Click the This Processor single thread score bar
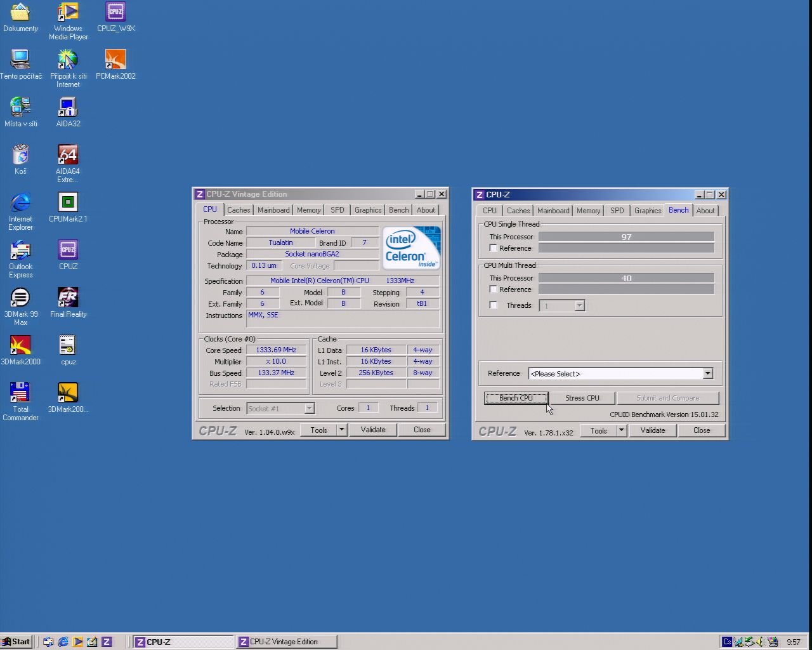 coord(626,237)
